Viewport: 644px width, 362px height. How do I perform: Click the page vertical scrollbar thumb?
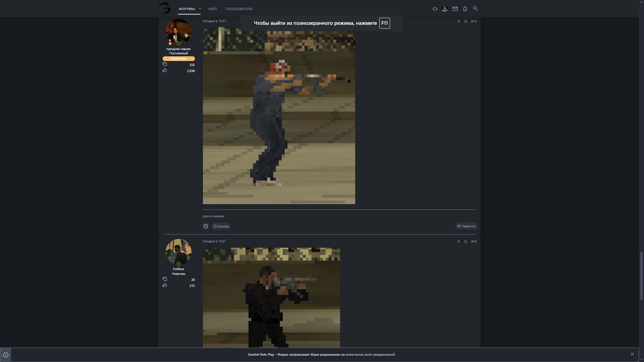pyautogui.click(x=641, y=275)
